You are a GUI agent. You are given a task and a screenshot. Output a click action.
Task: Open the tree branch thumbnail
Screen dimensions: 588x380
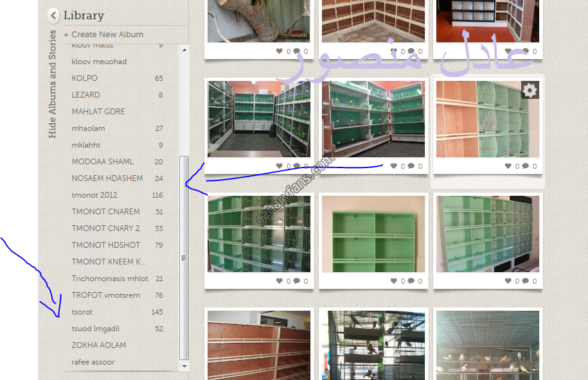pyautogui.click(x=259, y=21)
